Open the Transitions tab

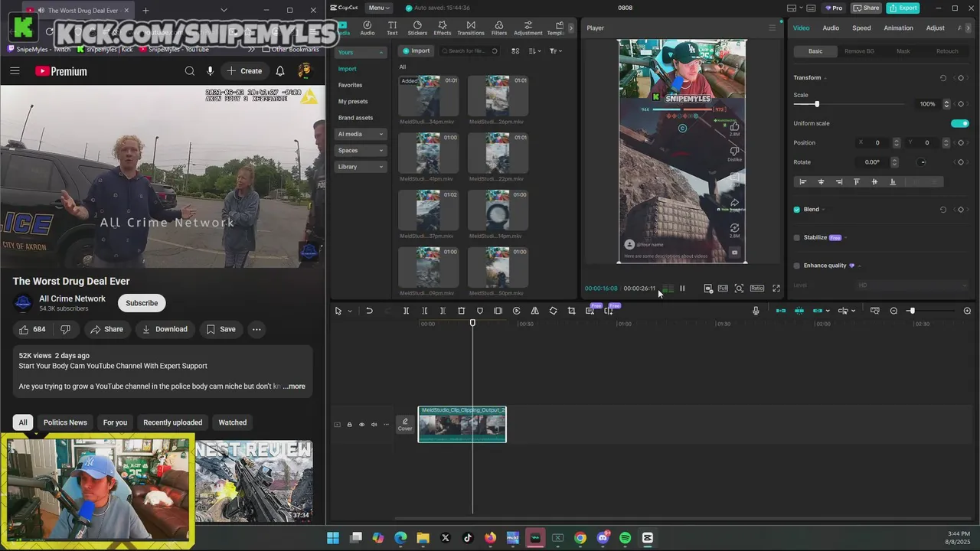471,28
